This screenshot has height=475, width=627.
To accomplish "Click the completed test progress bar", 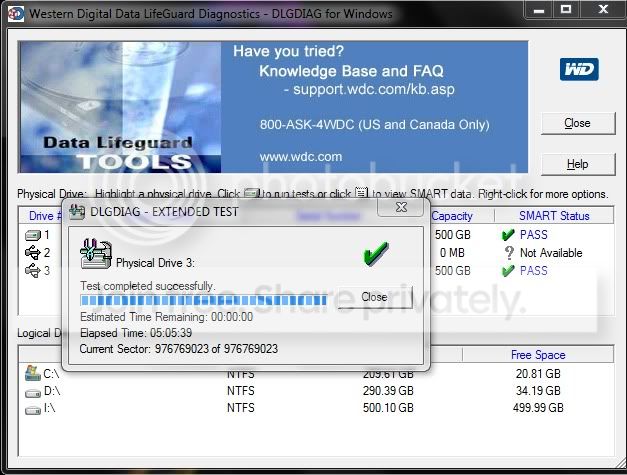I will pos(204,300).
